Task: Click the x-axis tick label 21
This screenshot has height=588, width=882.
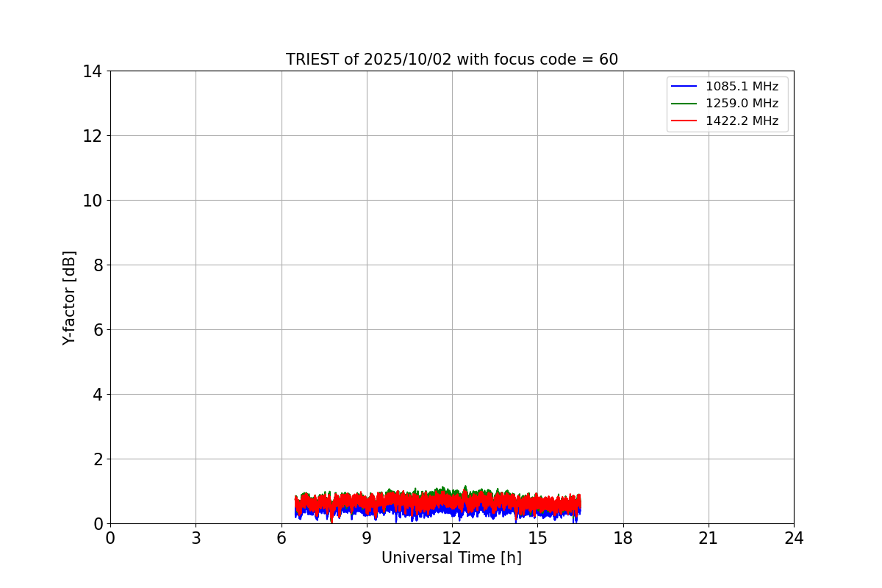Action: pos(709,538)
